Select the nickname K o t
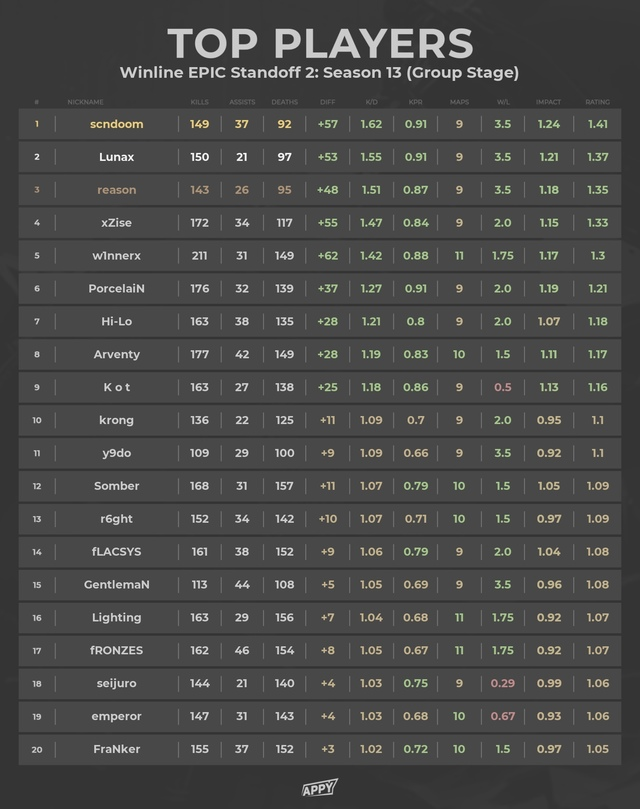This screenshot has width=640, height=809. click(x=117, y=387)
